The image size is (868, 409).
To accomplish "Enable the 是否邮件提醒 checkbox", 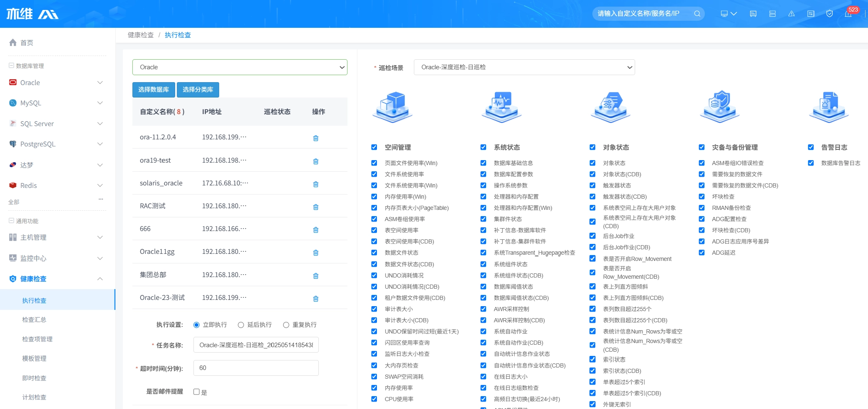I will [196, 392].
